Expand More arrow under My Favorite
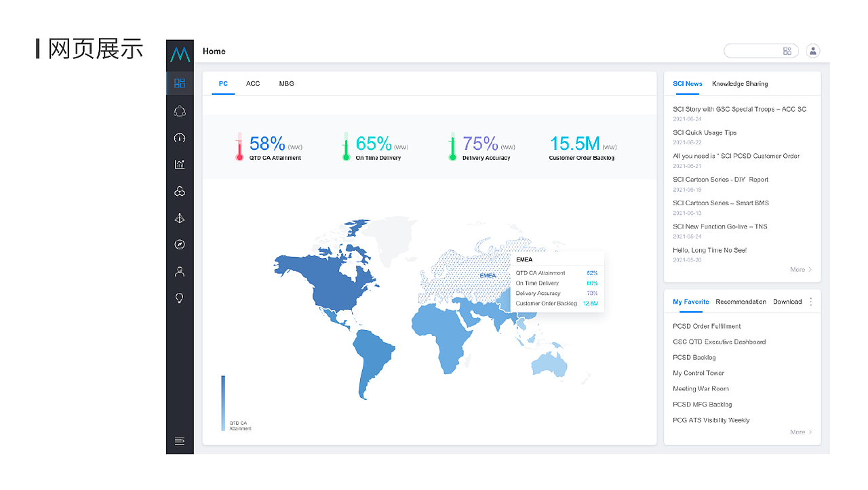 (801, 432)
